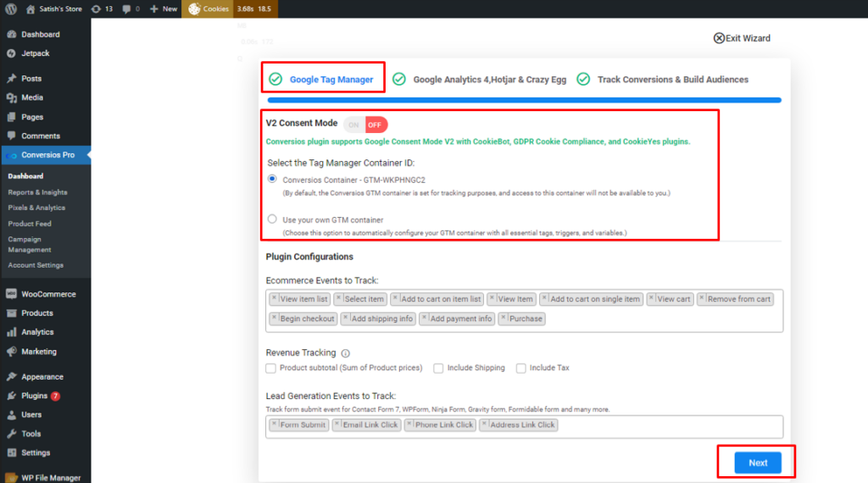The width and height of the screenshot is (868, 483).
Task: Remove the Form Submit event tag
Action: (274, 424)
